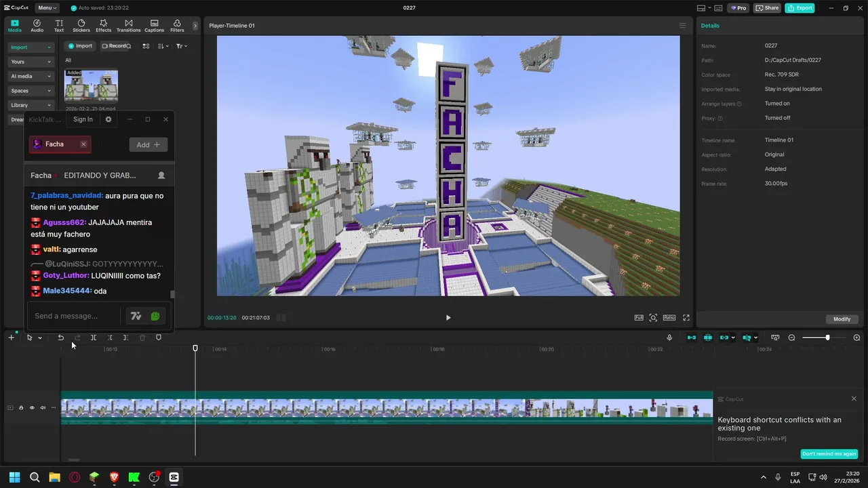The width and height of the screenshot is (868, 488).
Task: Activate the preview zoom scope icon
Action: [x=653, y=318]
